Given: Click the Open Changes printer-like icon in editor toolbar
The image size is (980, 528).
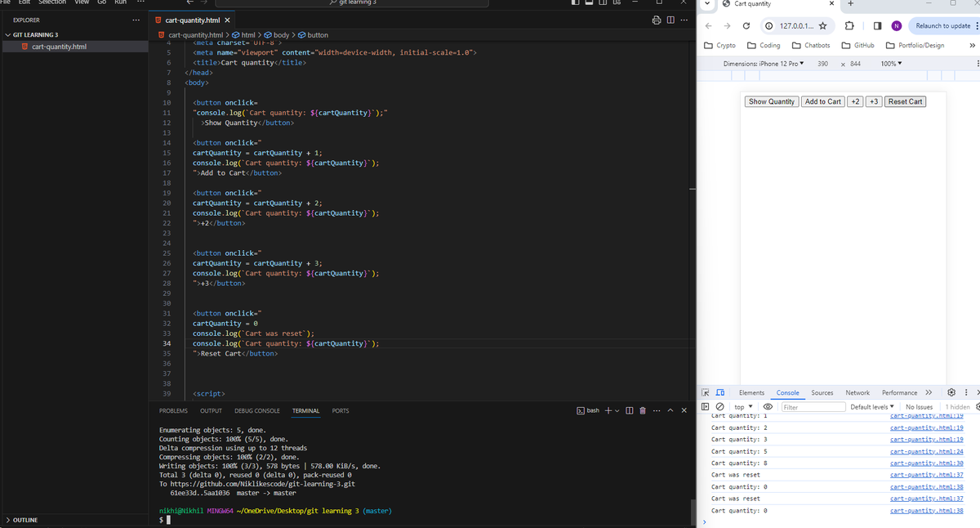Looking at the screenshot, I should pos(658,20).
